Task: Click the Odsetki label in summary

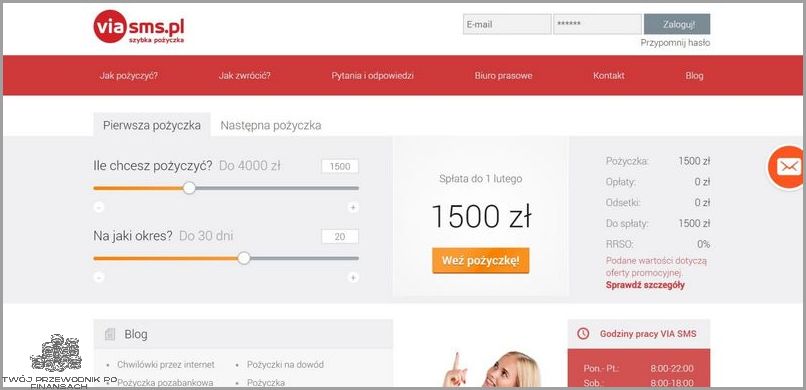Action: click(x=623, y=202)
